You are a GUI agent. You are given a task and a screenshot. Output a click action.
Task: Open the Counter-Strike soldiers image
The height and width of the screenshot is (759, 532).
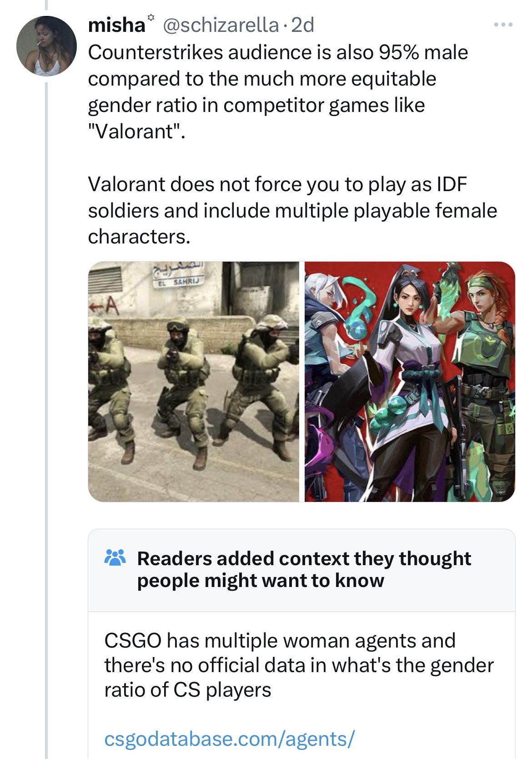coord(194,382)
